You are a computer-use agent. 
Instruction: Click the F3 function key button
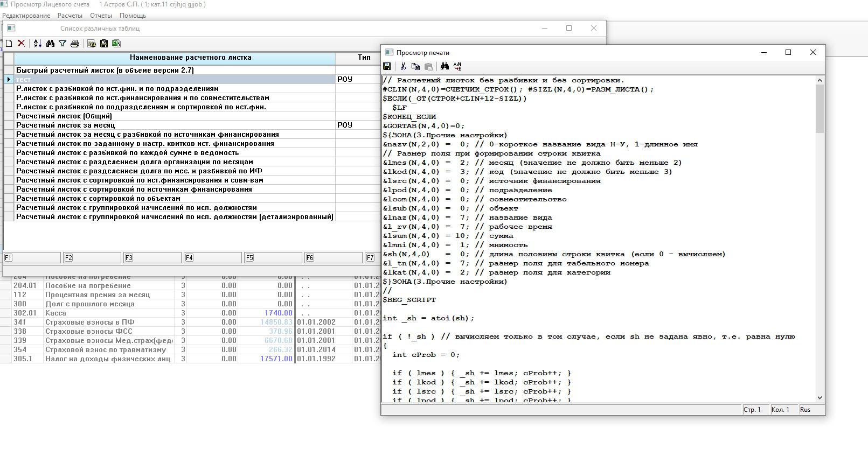pyautogui.click(x=152, y=258)
